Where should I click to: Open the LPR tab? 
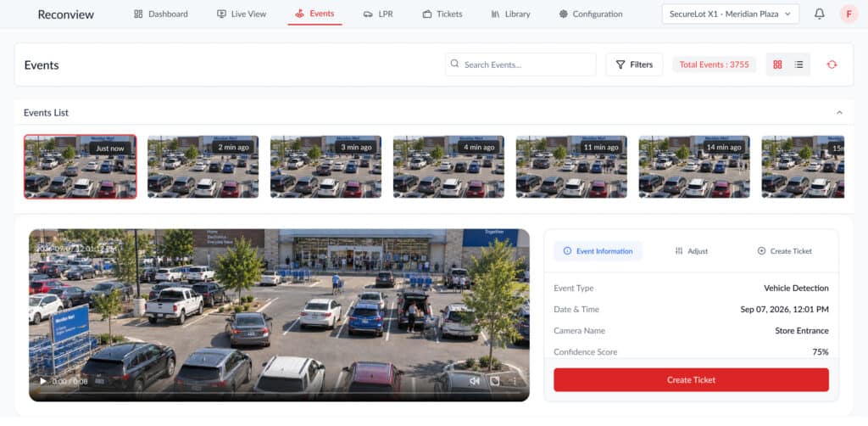pyautogui.click(x=378, y=14)
